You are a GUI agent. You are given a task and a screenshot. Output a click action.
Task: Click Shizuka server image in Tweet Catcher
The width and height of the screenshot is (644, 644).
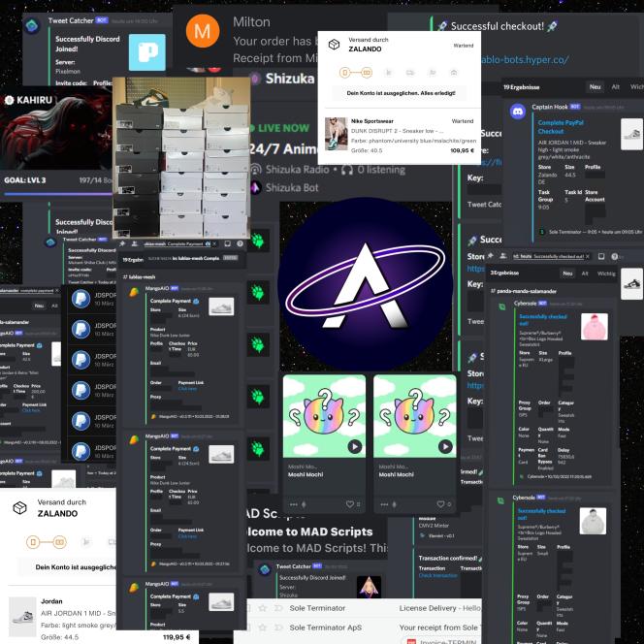pyautogui.click(x=369, y=587)
